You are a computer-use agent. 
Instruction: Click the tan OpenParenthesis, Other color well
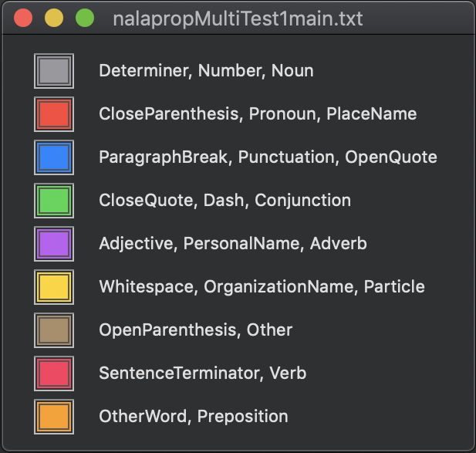[x=53, y=330]
